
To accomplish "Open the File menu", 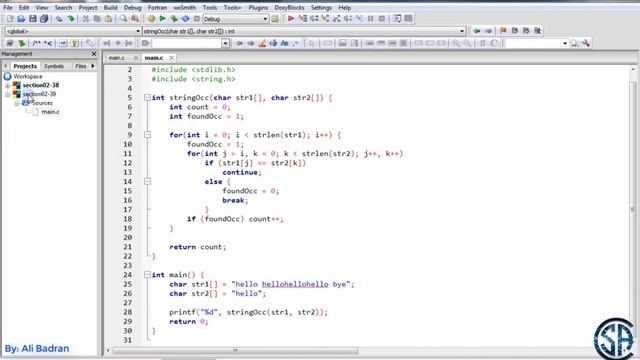I will pos(8,7).
